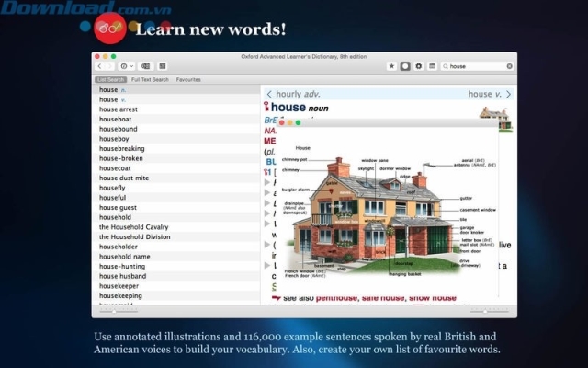This screenshot has width=588, height=368.
Task: Clear the search field with the X icon
Action: tap(510, 66)
